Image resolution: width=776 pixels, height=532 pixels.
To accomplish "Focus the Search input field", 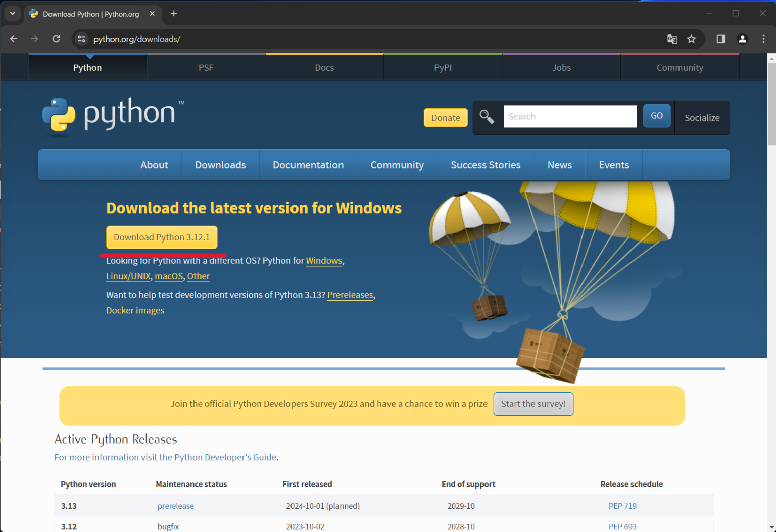I will (570, 116).
